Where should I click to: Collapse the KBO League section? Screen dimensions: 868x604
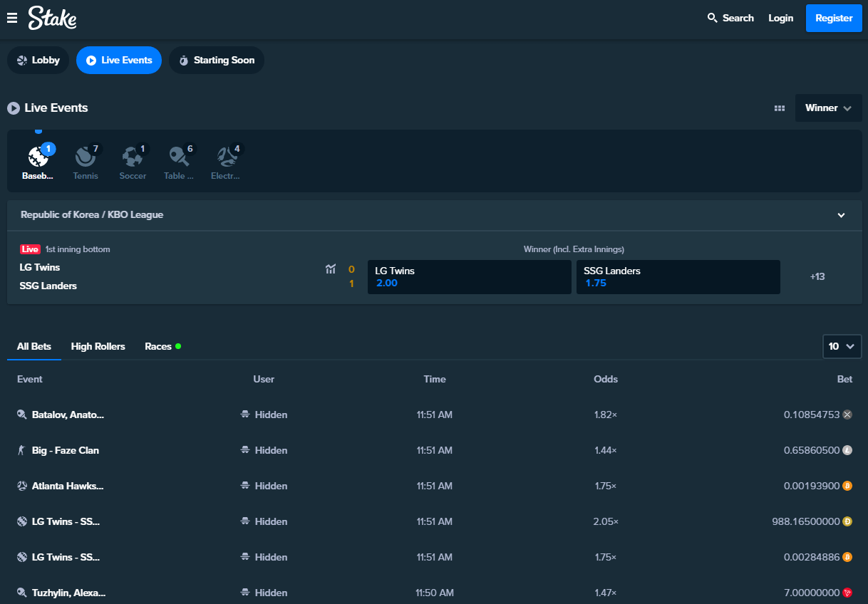pos(841,215)
